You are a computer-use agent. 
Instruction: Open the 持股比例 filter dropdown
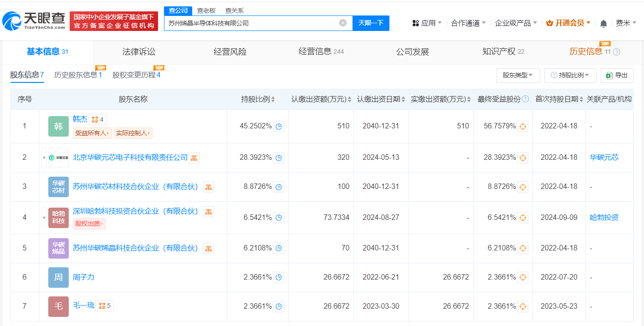[x=570, y=75]
